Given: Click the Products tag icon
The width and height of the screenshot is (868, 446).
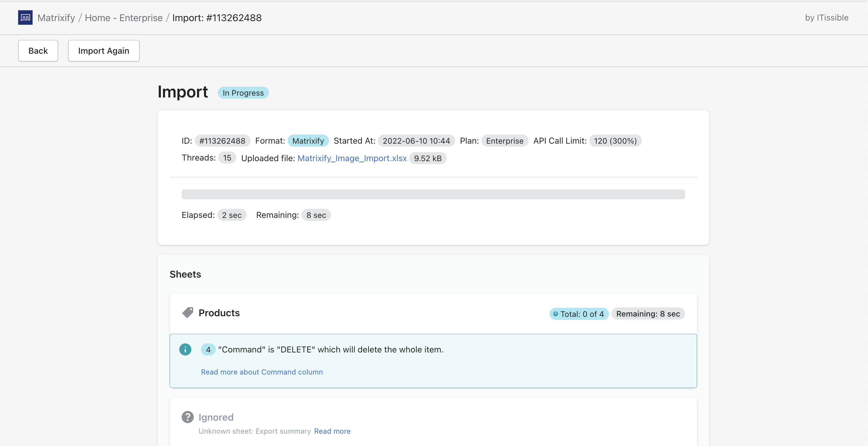Looking at the screenshot, I should pyautogui.click(x=188, y=313).
